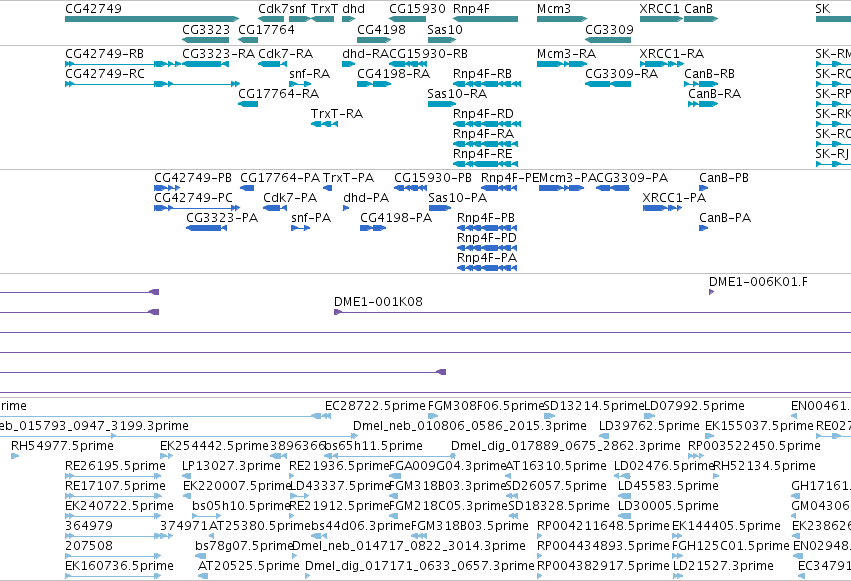Click the Mcm3 gene
The width and height of the screenshot is (851, 581).
point(562,19)
